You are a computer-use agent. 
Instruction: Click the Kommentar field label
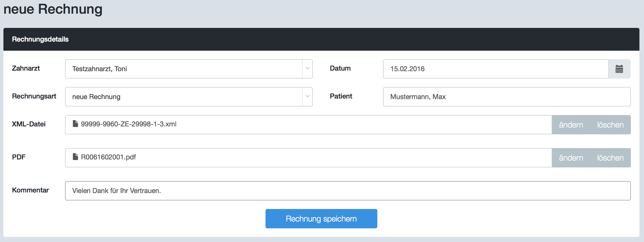coord(30,190)
